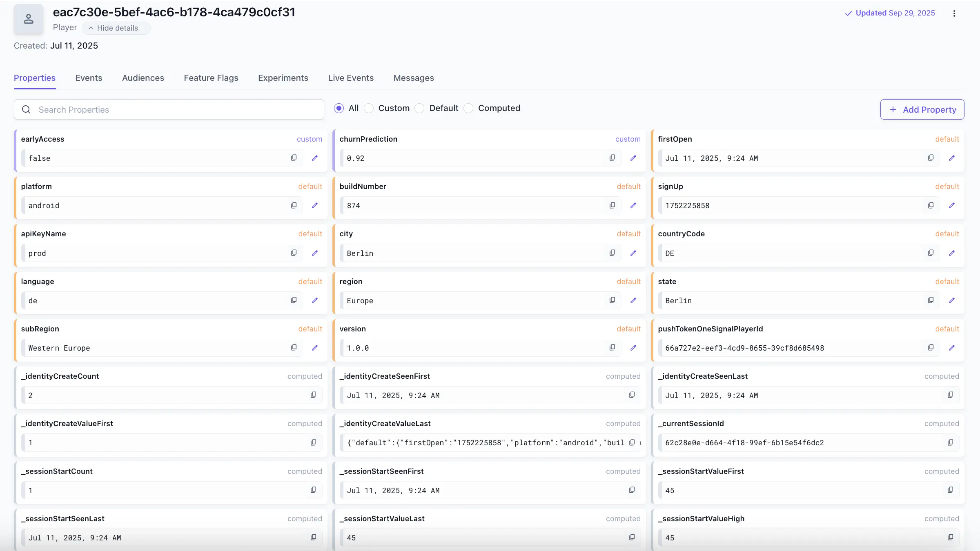The height and width of the screenshot is (551, 980).
Task: Copy the buildNumber value
Action: [612, 205]
